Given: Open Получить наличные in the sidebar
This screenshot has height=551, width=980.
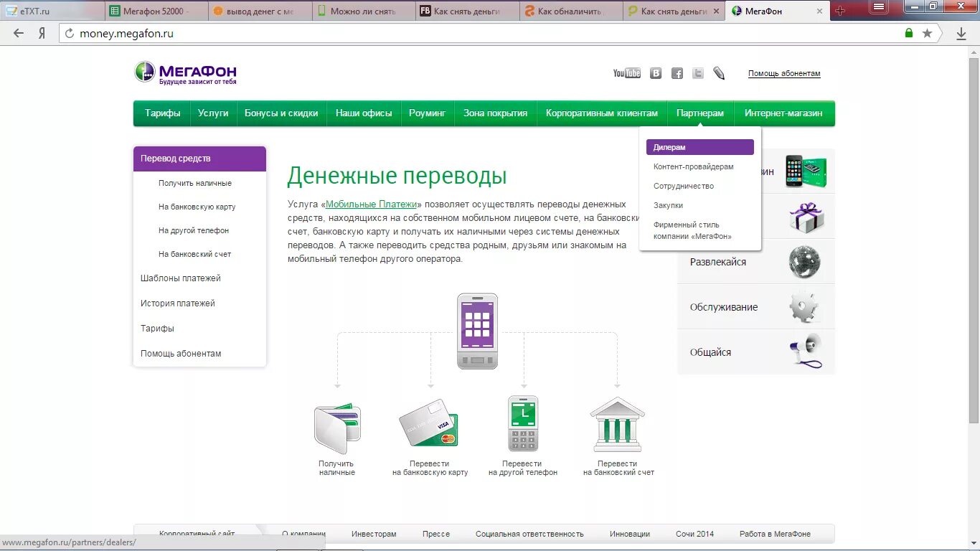Looking at the screenshot, I should (x=195, y=183).
